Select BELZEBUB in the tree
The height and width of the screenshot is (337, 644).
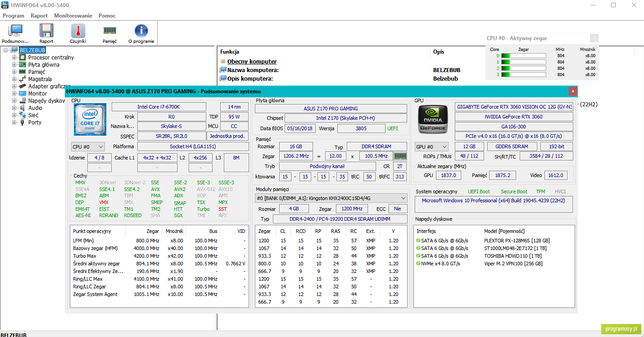(32, 50)
